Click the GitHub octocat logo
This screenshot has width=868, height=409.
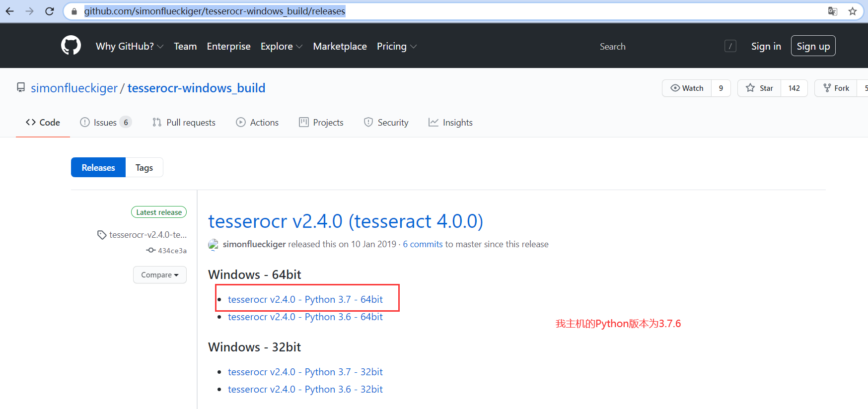pyautogui.click(x=71, y=45)
